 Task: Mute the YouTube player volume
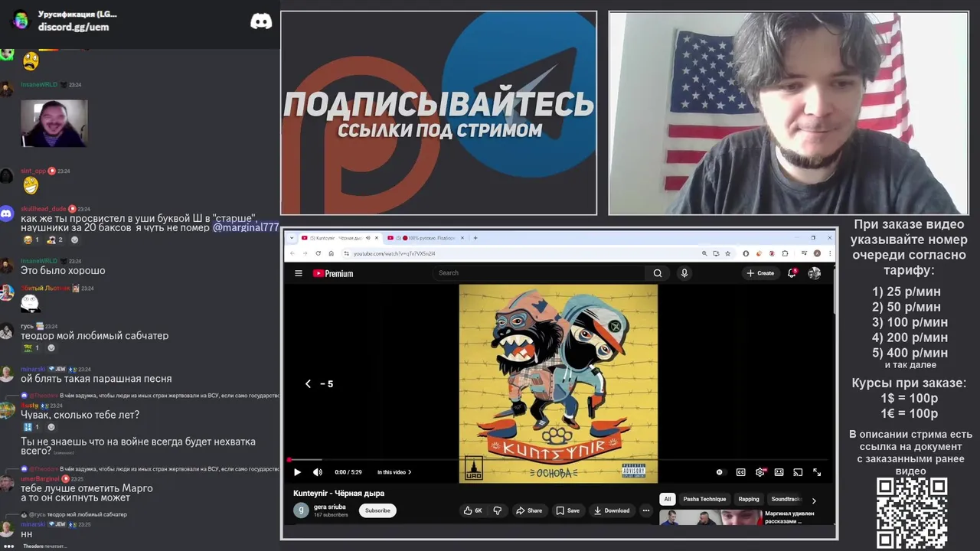click(x=318, y=472)
